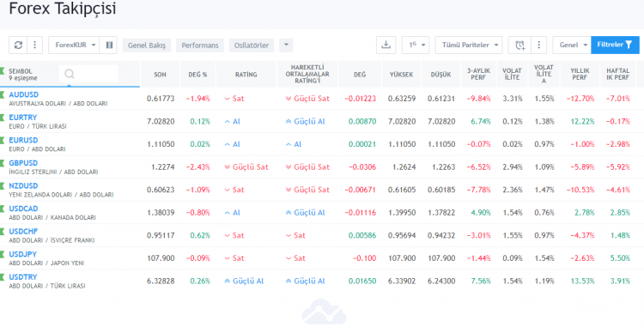Click the alarm clock add-alert icon
Screen dimensions: 644x327
coord(520,45)
